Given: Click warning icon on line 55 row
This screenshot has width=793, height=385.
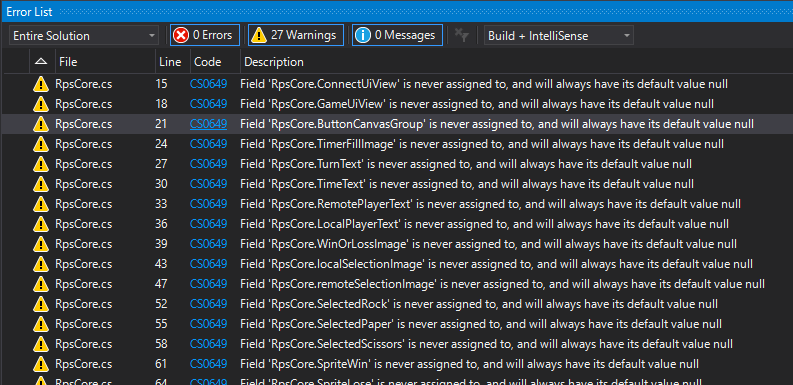Looking at the screenshot, I should [x=41, y=324].
